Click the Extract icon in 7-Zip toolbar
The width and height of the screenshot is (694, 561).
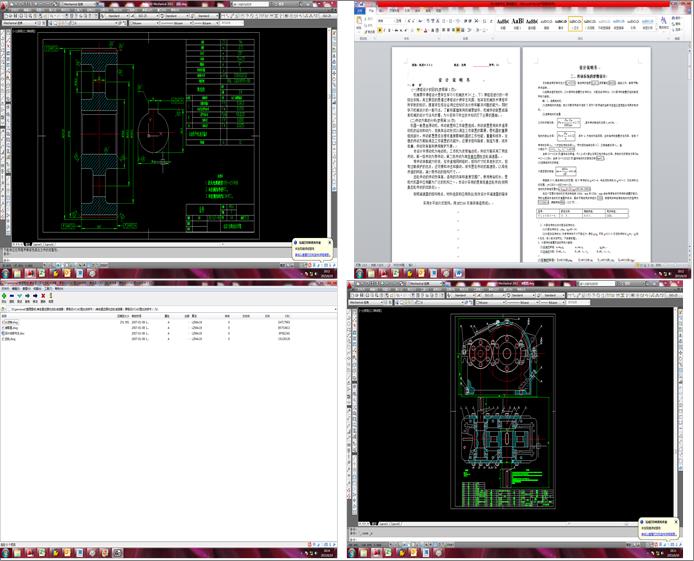(12, 296)
